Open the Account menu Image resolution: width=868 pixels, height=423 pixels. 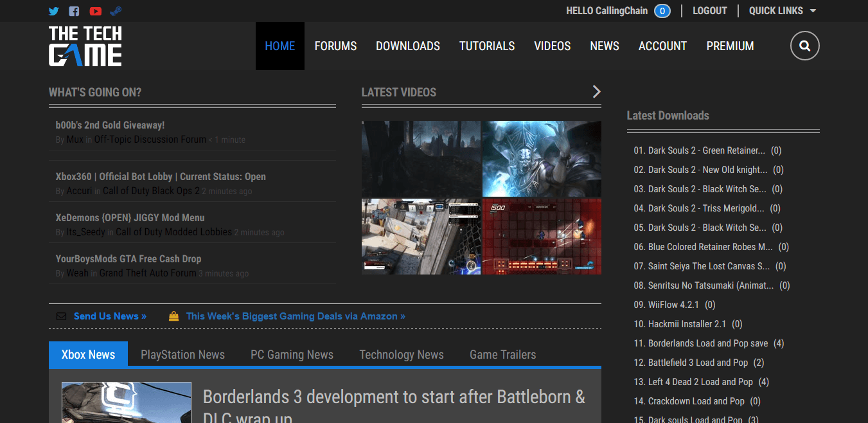662,46
